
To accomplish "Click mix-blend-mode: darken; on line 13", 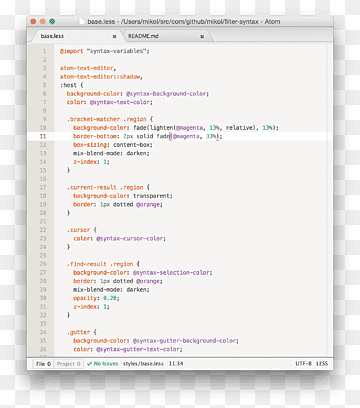I will tap(111, 153).
